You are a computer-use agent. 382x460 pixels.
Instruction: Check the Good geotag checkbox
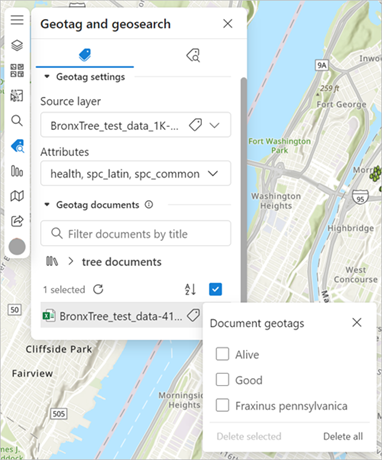click(222, 380)
